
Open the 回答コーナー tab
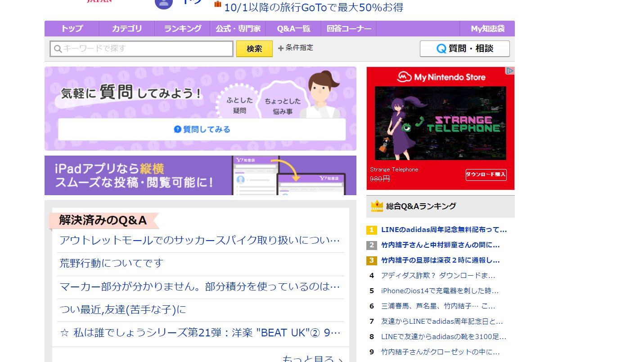349,29
